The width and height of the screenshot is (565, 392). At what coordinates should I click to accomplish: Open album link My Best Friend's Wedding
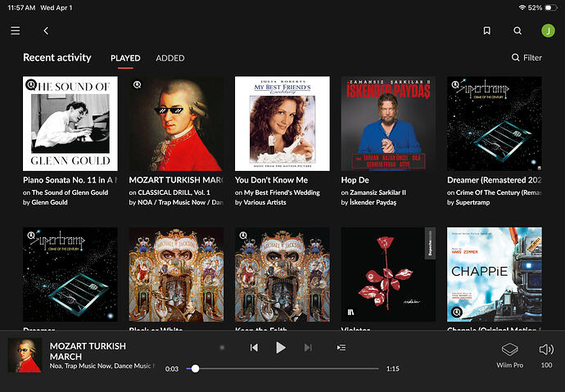click(x=282, y=192)
